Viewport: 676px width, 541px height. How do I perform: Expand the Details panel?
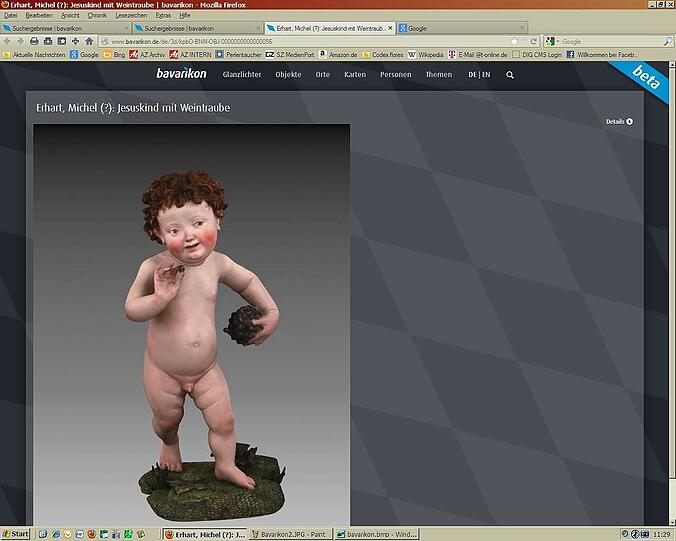[x=619, y=122]
